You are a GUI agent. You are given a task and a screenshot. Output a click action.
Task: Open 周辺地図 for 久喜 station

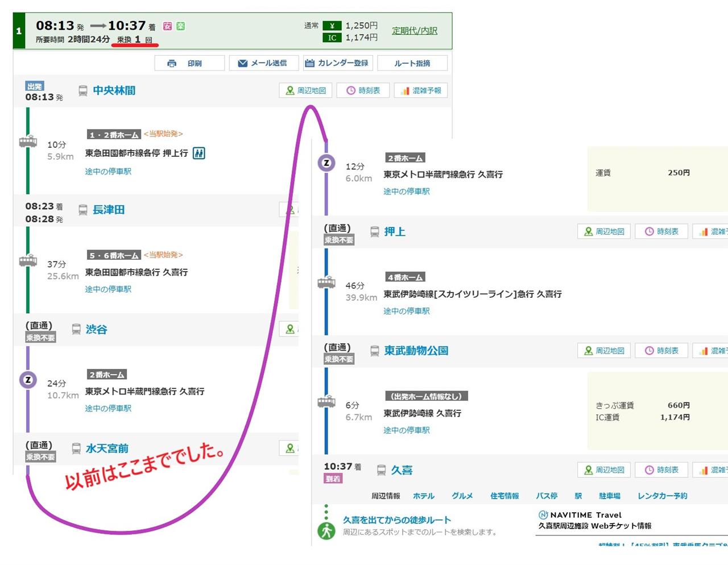tap(604, 470)
